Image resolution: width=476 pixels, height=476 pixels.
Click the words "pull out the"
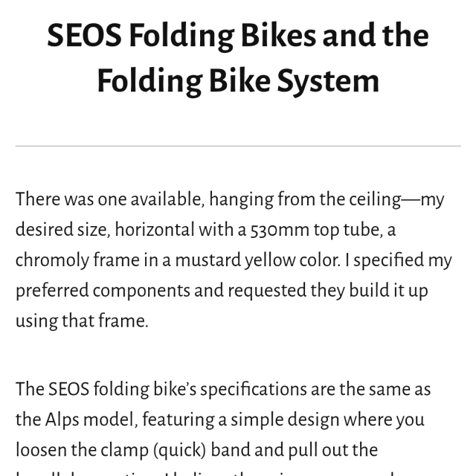coord(336,450)
